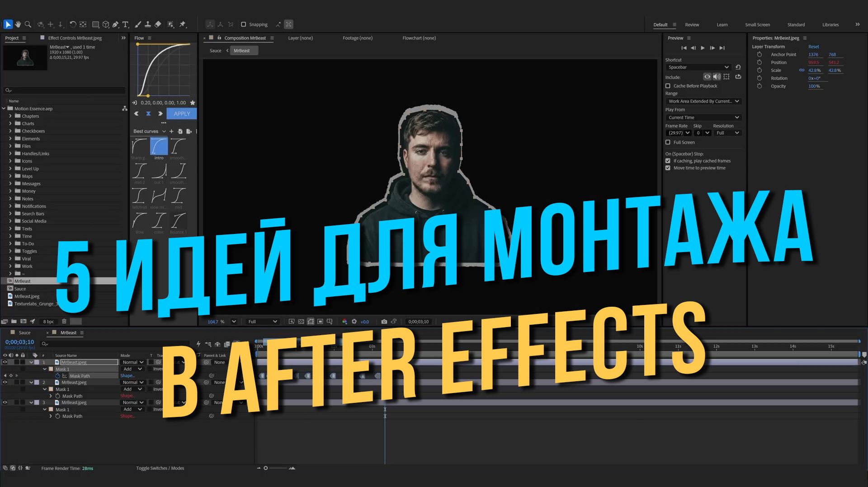Enable the Full Screen checkbox
The height and width of the screenshot is (487, 868).
click(668, 142)
